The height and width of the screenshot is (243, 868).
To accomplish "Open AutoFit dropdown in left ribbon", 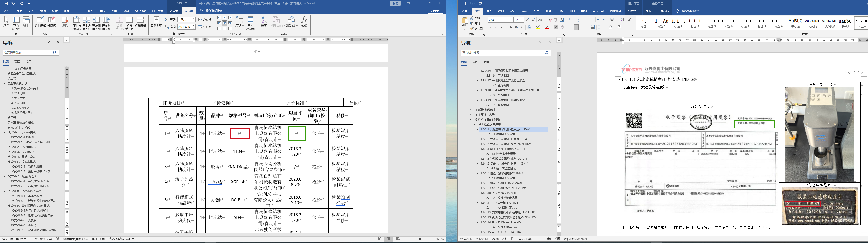I will point(156,23).
